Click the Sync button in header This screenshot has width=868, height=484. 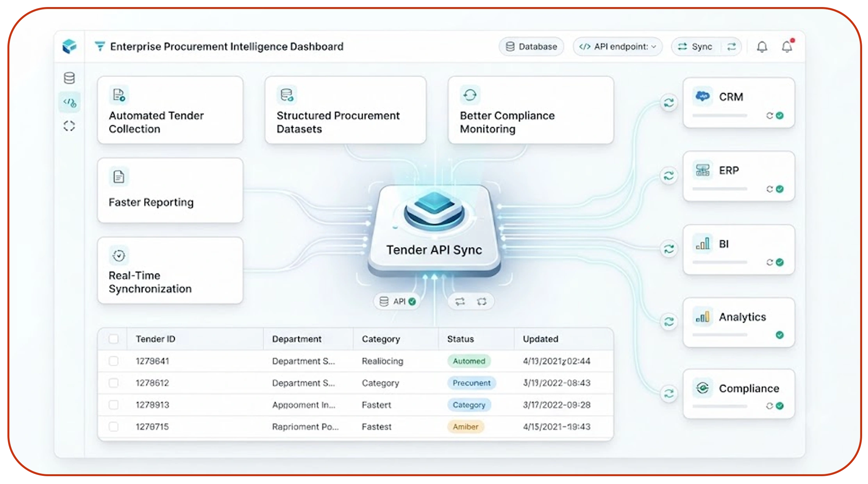pos(697,47)
